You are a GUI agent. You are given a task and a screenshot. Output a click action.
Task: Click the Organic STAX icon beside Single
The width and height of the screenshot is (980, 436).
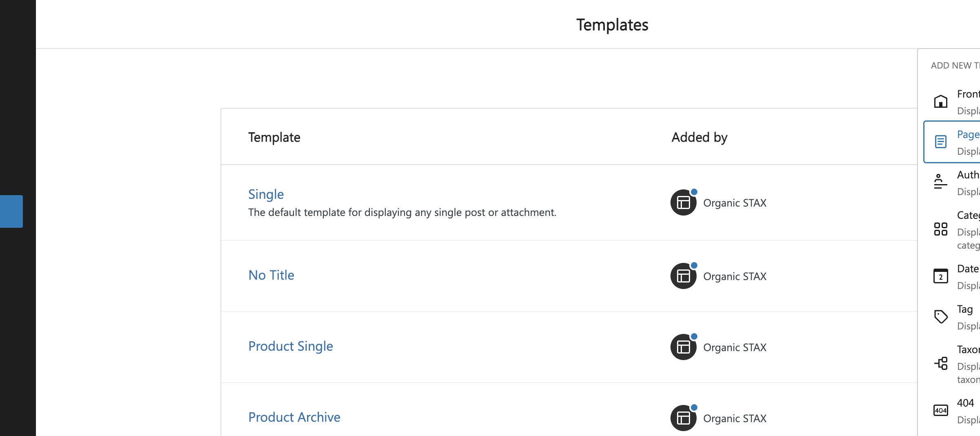pyautogui.click(x=684, y=202)
